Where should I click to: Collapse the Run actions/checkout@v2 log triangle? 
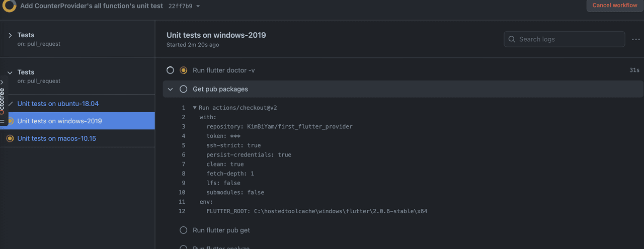pyautogui.click(x=195, y=108)
